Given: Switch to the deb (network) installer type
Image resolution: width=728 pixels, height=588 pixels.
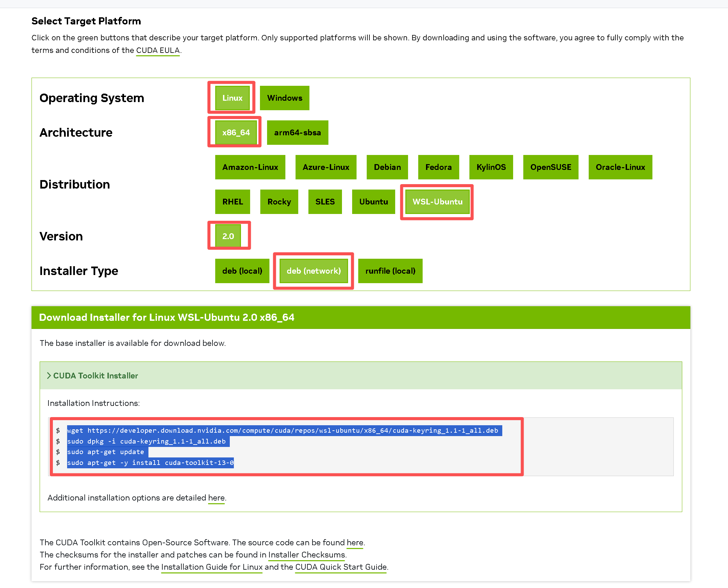Looking at the screenshot, I should tap(314, 271).
